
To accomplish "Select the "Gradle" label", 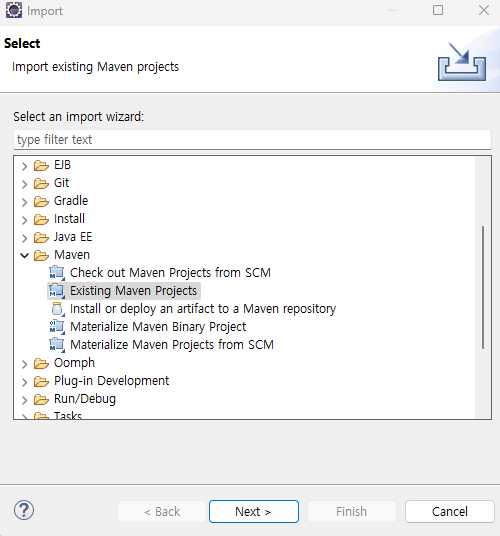I will coord(71,201).
